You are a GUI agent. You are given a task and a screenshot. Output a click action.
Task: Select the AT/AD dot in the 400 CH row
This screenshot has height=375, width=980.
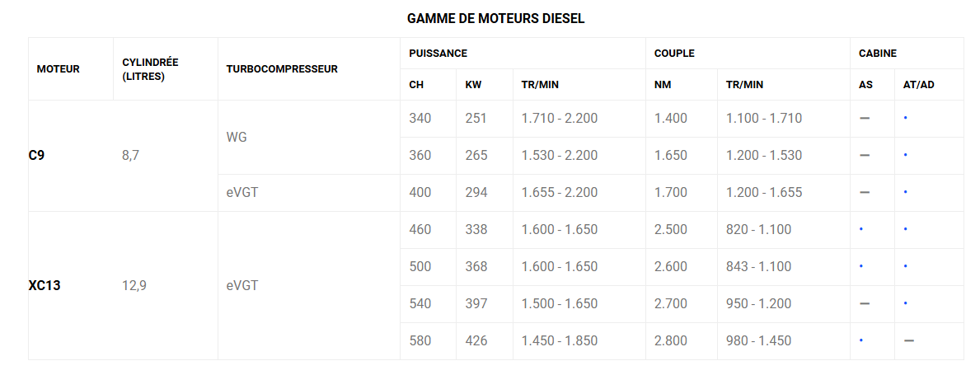click(906, 193)
